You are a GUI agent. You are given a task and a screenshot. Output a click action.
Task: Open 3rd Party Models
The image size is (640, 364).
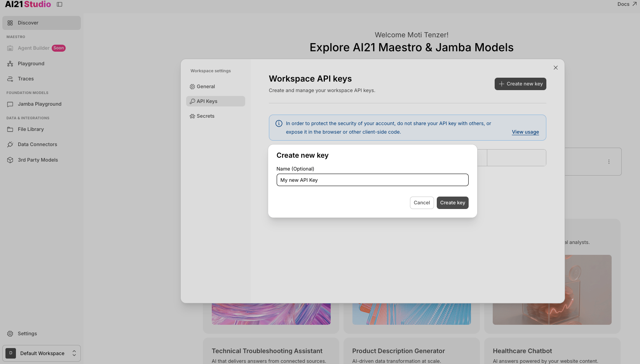[x=42, y=160]
